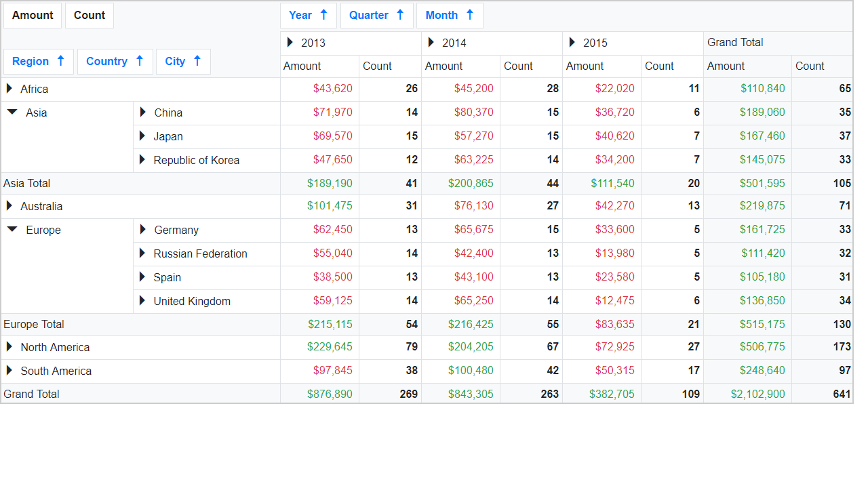Screen dimensions: 868x488
Task: Click the sort arrow on Country field
Action: 140,61
